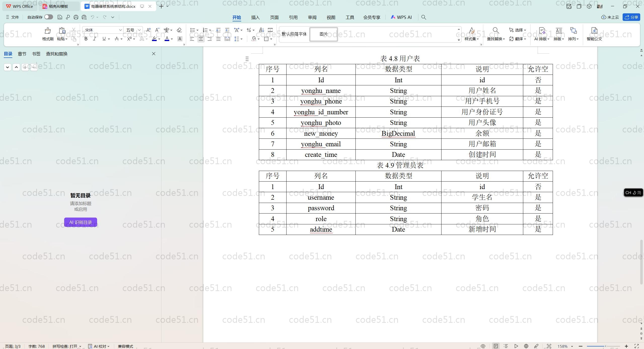Click the 页面:3/3 page indicator
Screen dimensions: 644x349
[13, 346]
